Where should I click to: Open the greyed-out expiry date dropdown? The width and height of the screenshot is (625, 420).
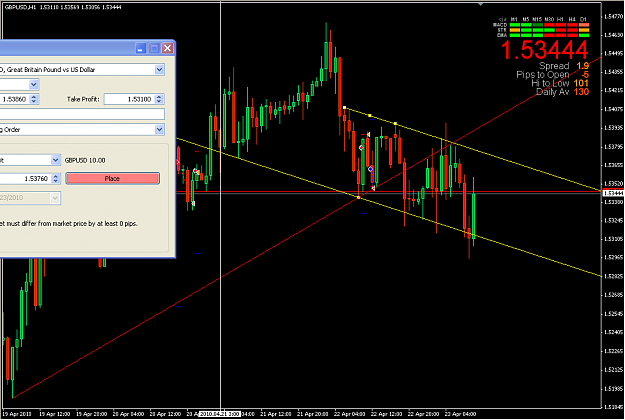click(x=55, y=198)
